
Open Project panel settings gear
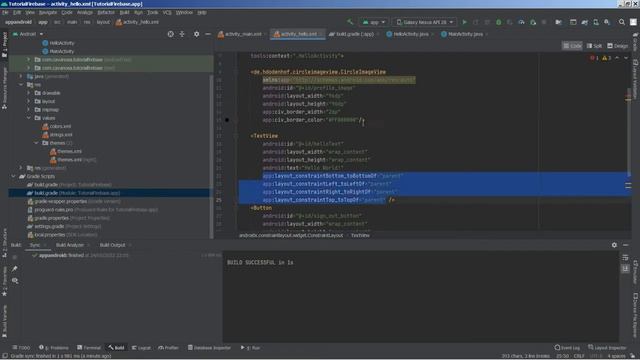click(196, 34)
